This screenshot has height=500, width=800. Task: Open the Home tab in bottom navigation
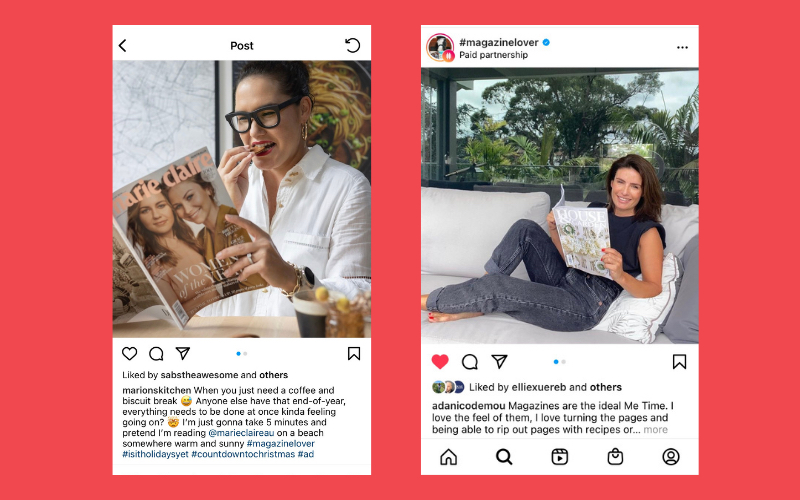448,457
